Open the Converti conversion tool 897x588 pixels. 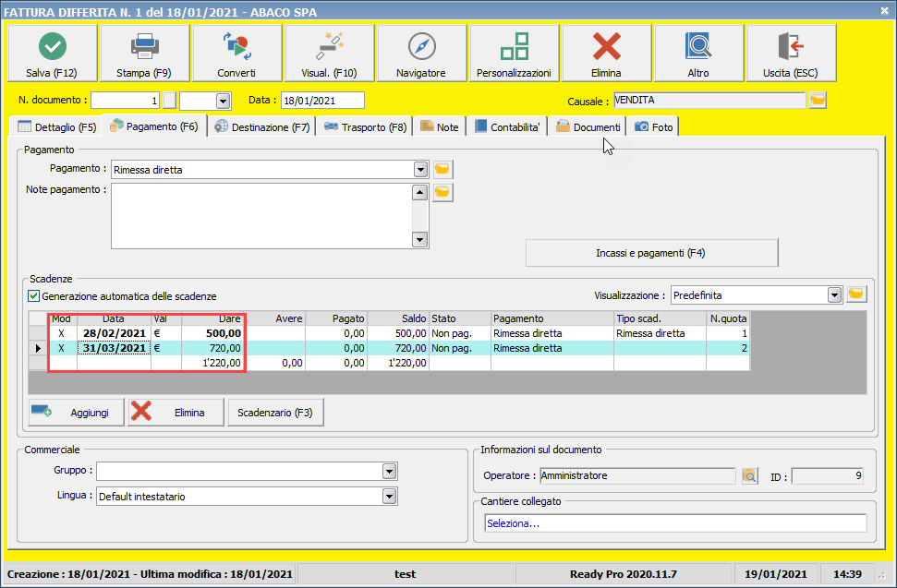pyautogui.click(x=236, y=54)
